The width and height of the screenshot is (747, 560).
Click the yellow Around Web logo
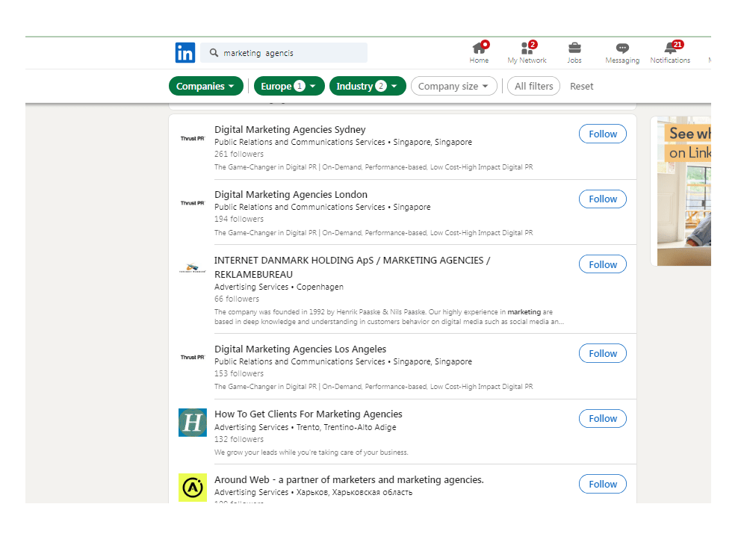click(193, 488)
